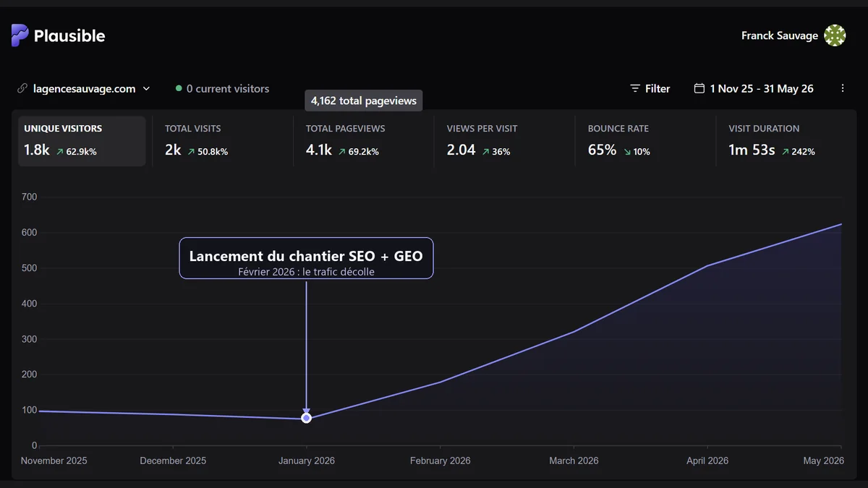Image resolution: width=868 pixels, height=488 pixels.
Task: Click the March 2026 axis label
Action: point(573,461)
